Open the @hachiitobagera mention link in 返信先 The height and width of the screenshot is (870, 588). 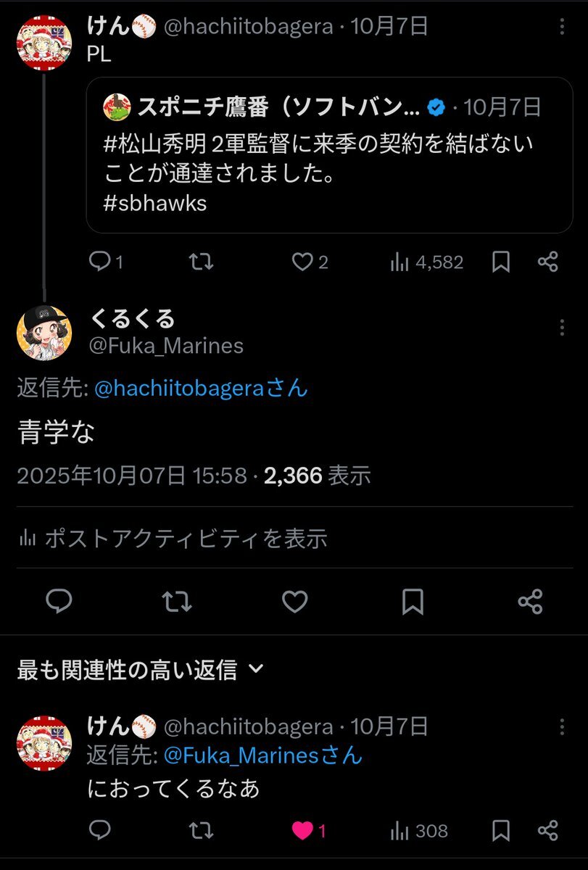(189, 389)
